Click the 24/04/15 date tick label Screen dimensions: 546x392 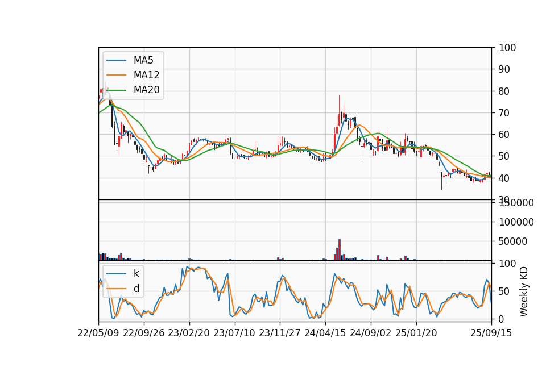tap(325, 333)
